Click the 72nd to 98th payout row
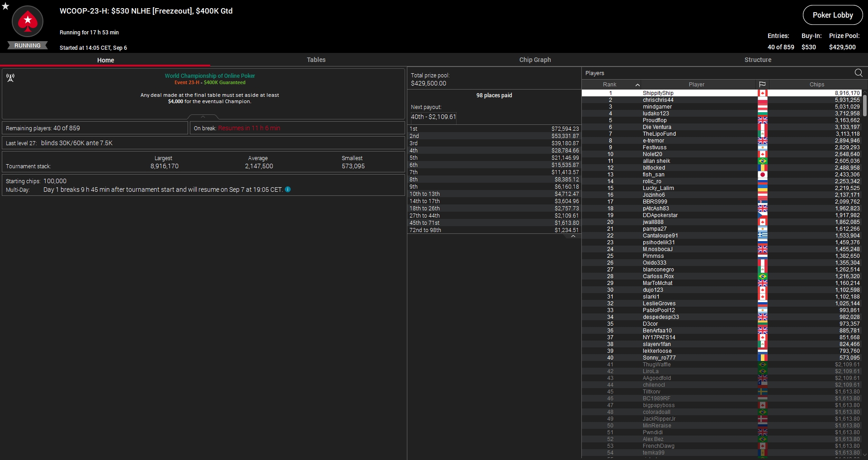The width and height of the screenshot is (868, 460). tap(494, 230)
